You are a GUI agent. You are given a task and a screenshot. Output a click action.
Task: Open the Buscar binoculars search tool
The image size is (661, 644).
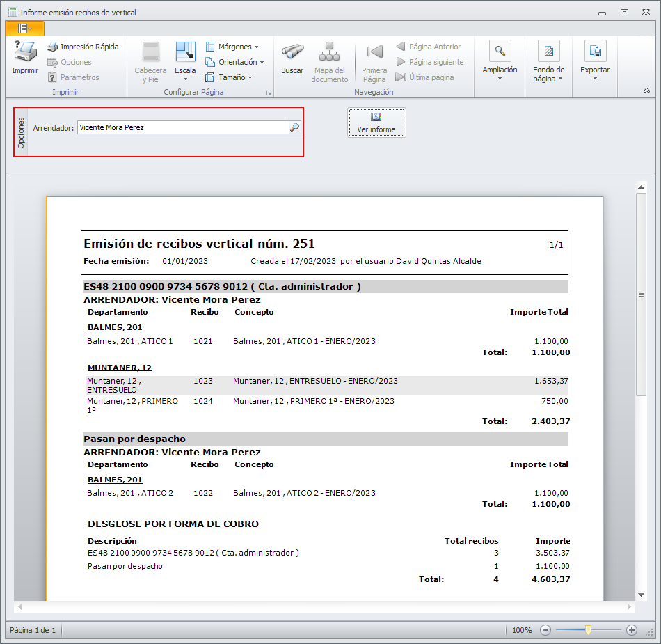(292, 53)
